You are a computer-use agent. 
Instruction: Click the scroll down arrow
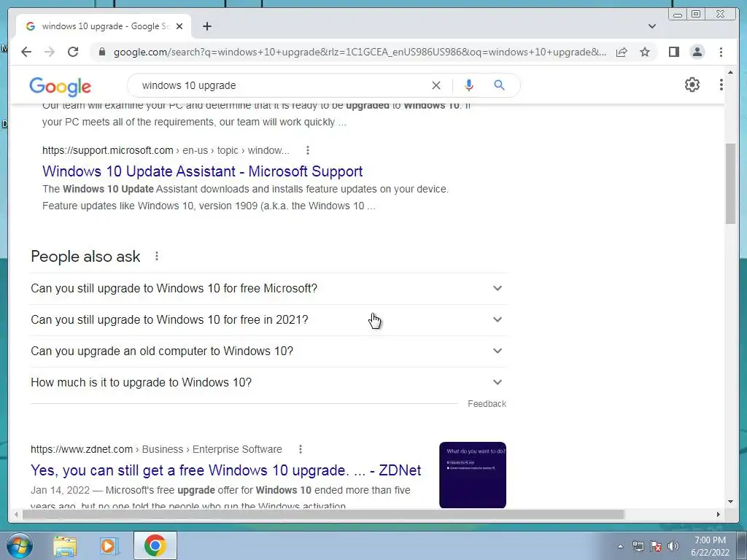click(x=730, y=502)
